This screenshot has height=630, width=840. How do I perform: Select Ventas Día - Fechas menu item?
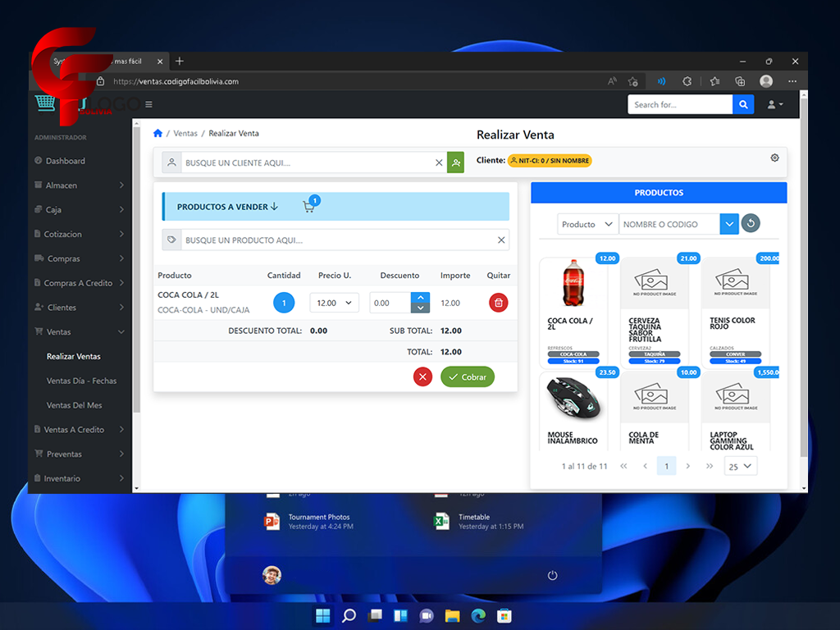81,381
